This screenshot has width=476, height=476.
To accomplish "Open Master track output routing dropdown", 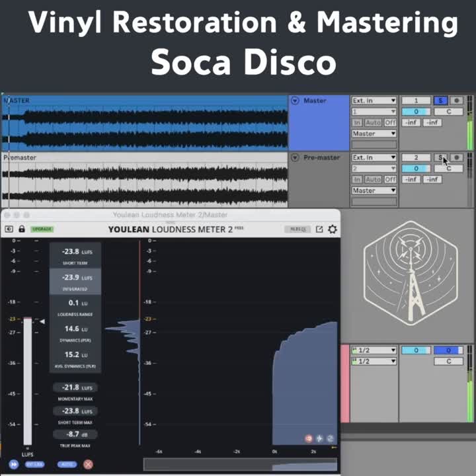I will [374, 134].
